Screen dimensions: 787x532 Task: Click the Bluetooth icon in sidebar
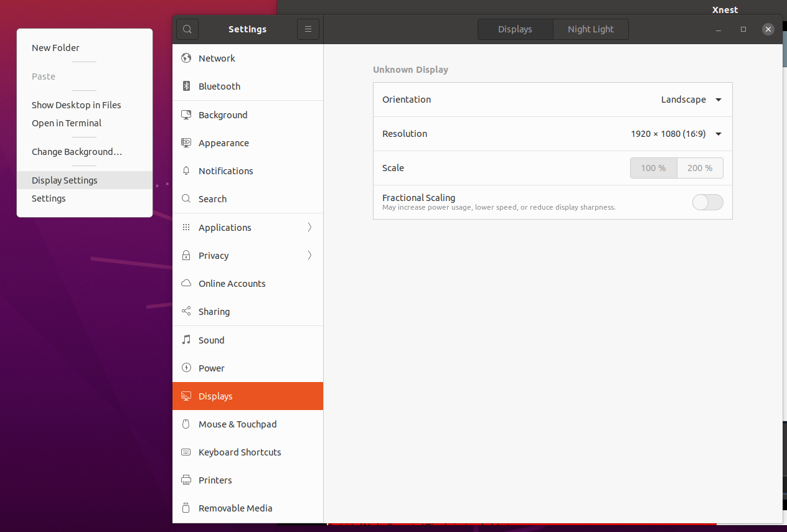pos(186,86)
